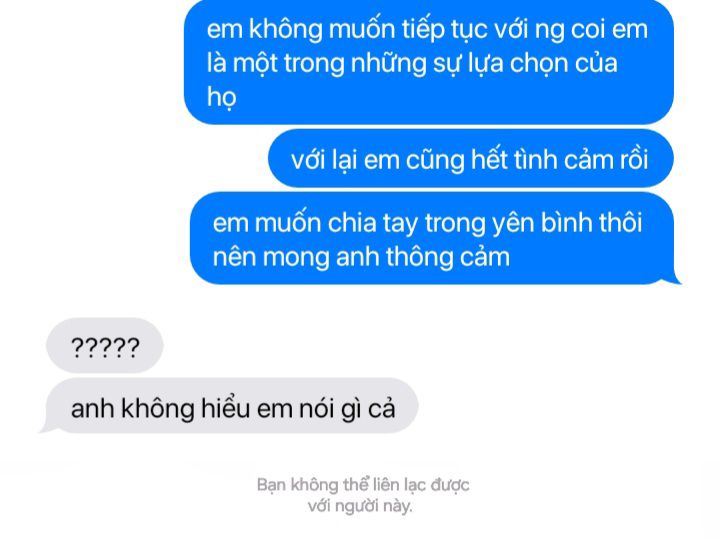Viewport: 720px width, 539px height.
Task: Select the "với lại em cũng hết tình cảm rồi" bubble
Action: tap(471, 159)
